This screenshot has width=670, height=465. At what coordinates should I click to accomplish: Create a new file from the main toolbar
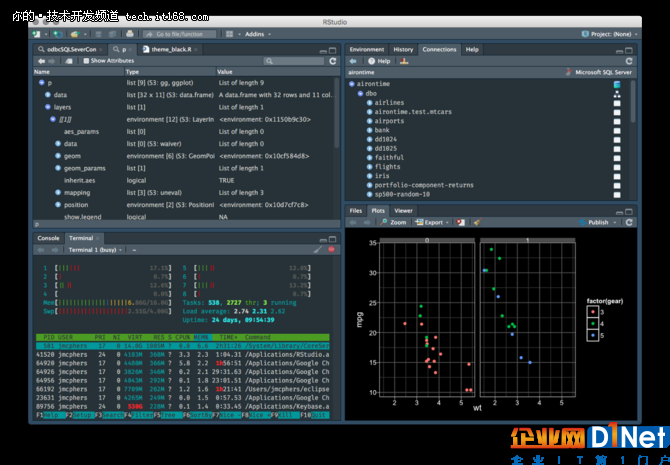click(x=37, y=34)
